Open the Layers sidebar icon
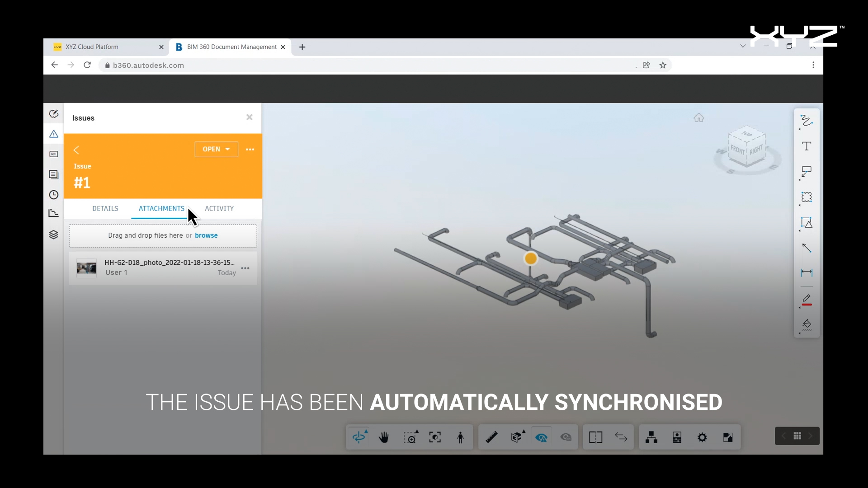This screenshot has width=868, height=488. [54, 235]
